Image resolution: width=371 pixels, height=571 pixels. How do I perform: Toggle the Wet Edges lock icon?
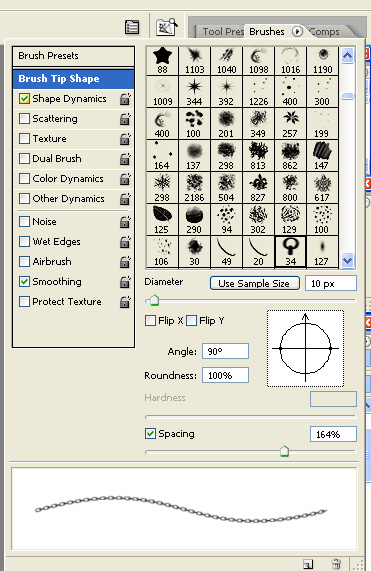tap(125, 242)
